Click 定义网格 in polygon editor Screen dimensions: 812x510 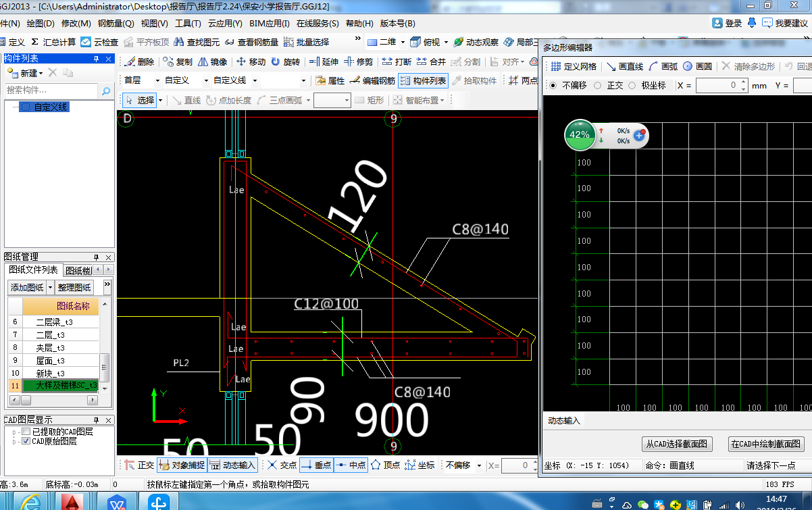pos(574,66)
